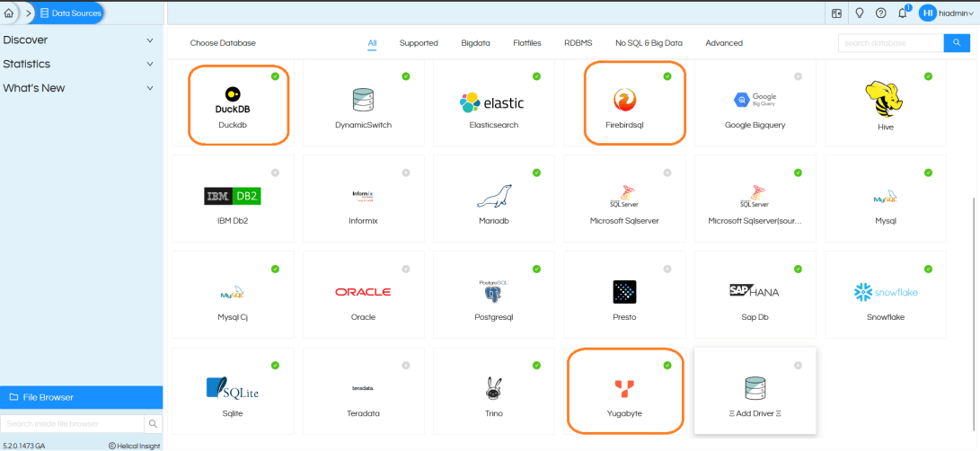Click the Add Driver database icon
The width and height of the screenshot is (980, 451).
coord(755,388)
